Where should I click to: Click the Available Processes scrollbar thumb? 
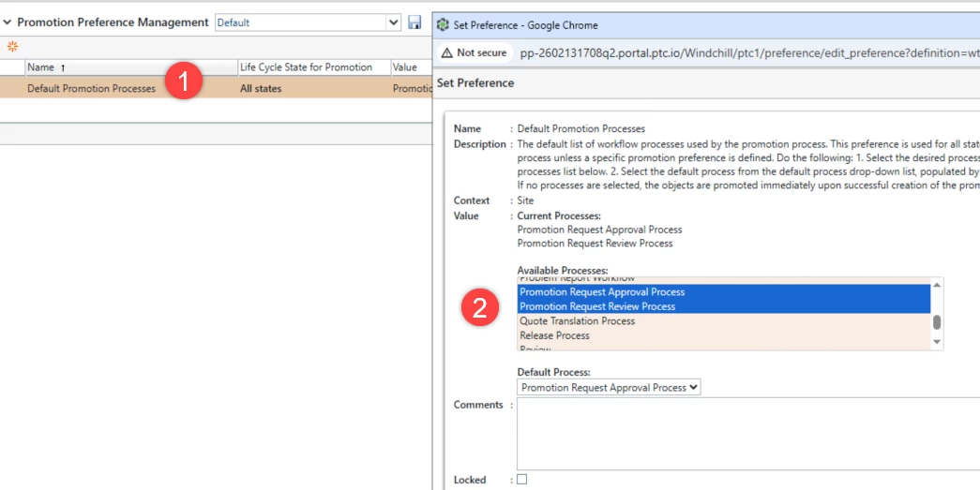pyautogui.click(x=937, y=322)
